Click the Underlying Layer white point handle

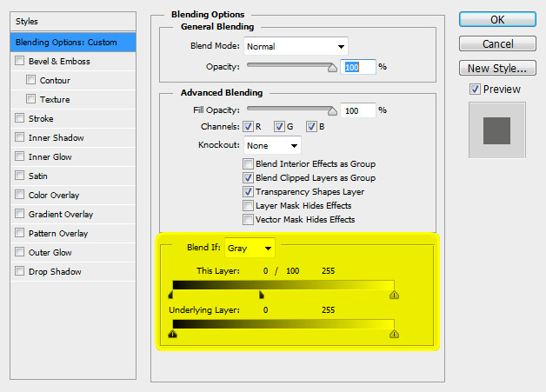pyautogui.click(x=394, y=333)
